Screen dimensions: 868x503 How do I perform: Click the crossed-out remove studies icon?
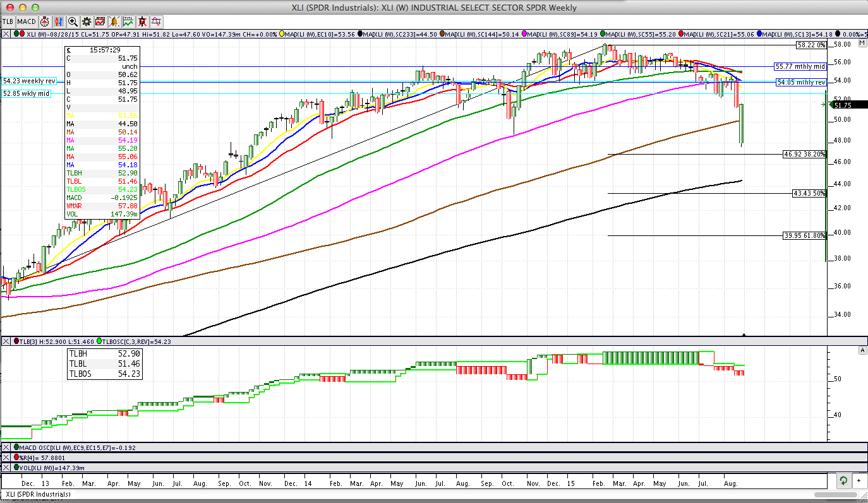[142, 21]
